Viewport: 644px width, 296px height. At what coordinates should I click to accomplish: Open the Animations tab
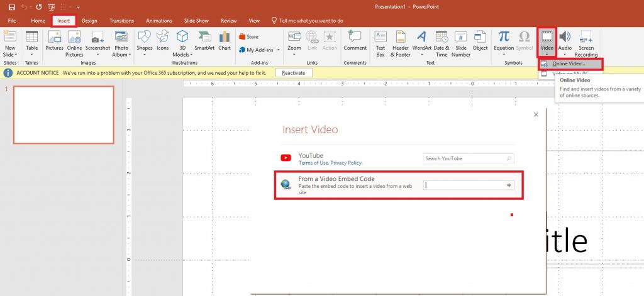point(159,21)
